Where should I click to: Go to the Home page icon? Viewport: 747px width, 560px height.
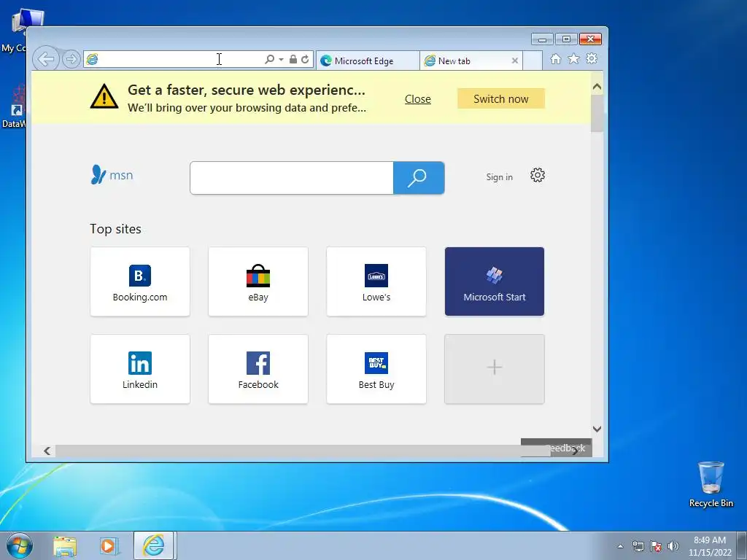[x=555, y=58]
